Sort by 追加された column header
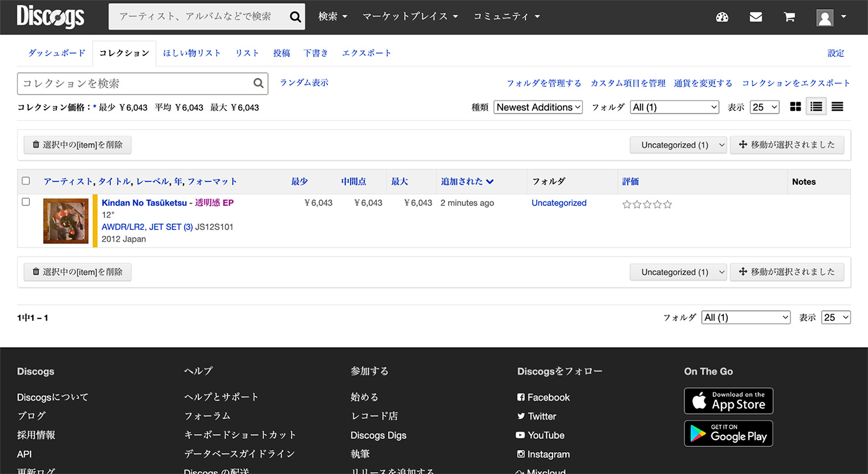The height and width of the screenshot is (474, 868). point(467,181)
